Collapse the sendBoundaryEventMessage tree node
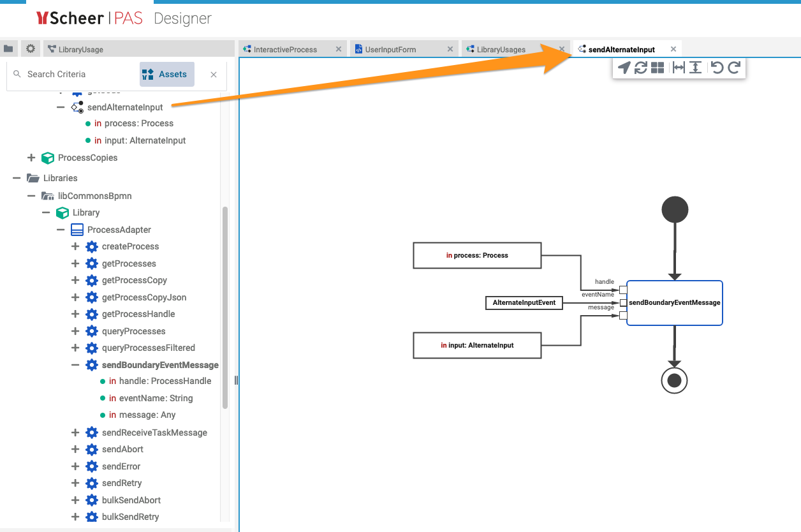Screen dimensions: 801x532 75,366
